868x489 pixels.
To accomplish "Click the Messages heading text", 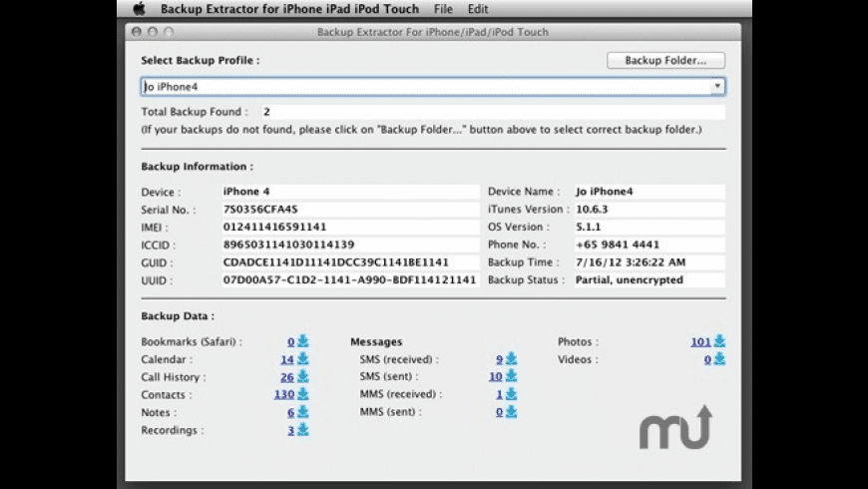I will 376,341.
